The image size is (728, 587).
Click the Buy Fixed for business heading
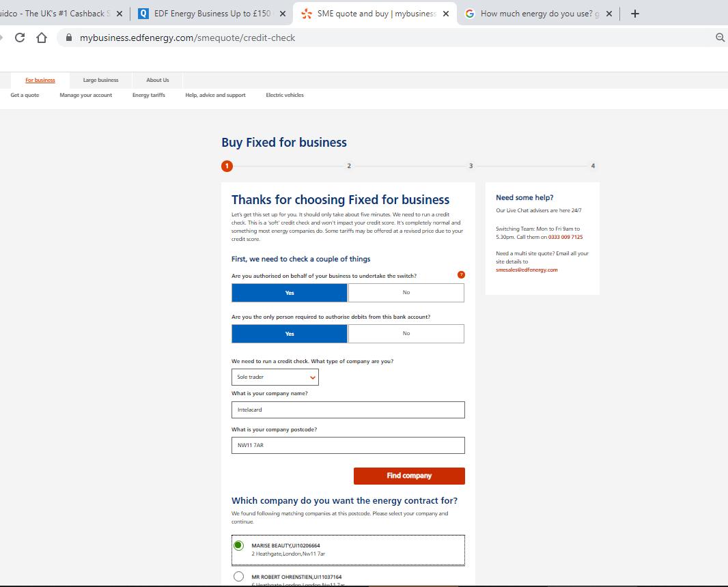click(x=284, y=143)
